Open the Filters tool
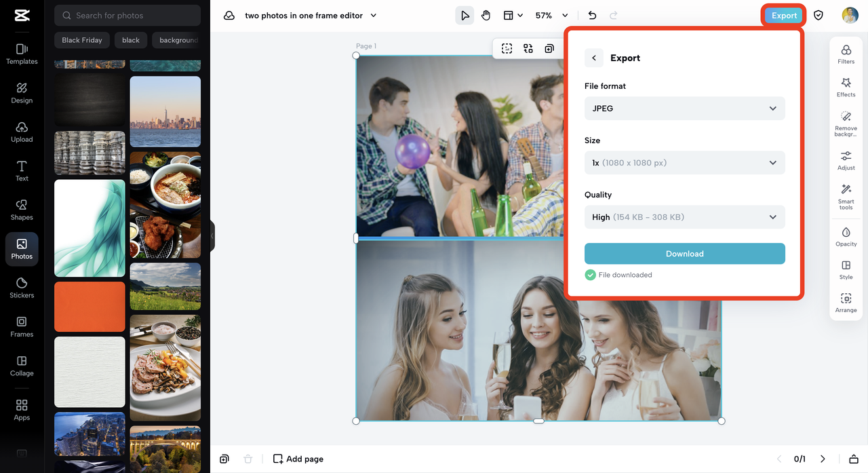Viewport: 868px width, 473px height. (846, 54)
